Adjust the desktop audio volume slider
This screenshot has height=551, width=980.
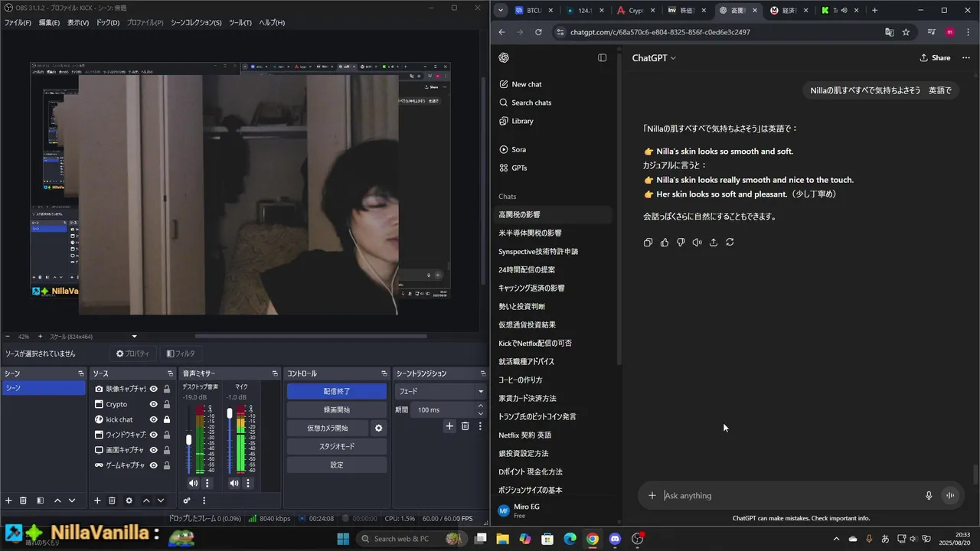click(x=188, y=440)
